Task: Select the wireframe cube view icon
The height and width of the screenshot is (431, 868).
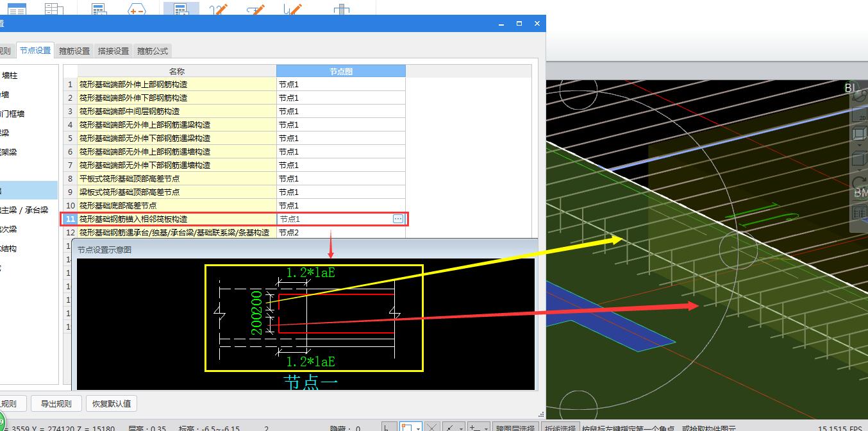Action: tap(859, 135)
